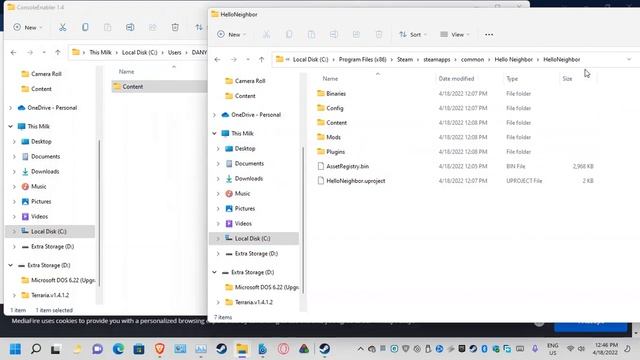Screen dimensions: 640x360
Task: Click steamapps in the address breadcrumb
Action: click(x=436, y=60)
